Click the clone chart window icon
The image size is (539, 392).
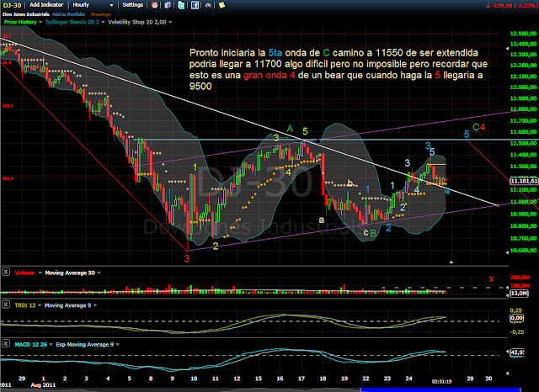point(168,5)
